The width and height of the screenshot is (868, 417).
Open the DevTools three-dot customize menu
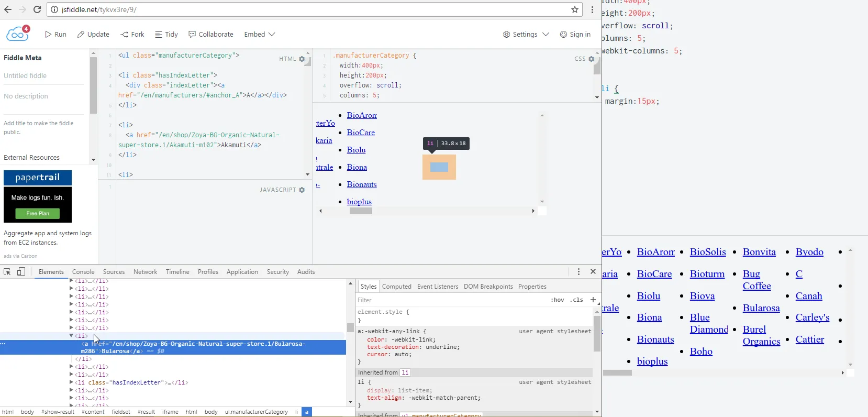click(578, 271)
